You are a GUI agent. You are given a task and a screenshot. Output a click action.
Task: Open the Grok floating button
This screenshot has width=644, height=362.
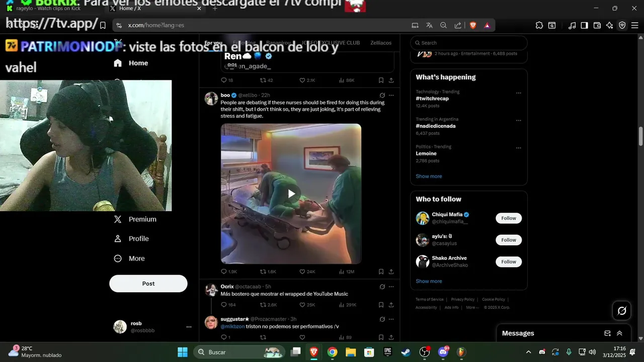tap(622, 311)
